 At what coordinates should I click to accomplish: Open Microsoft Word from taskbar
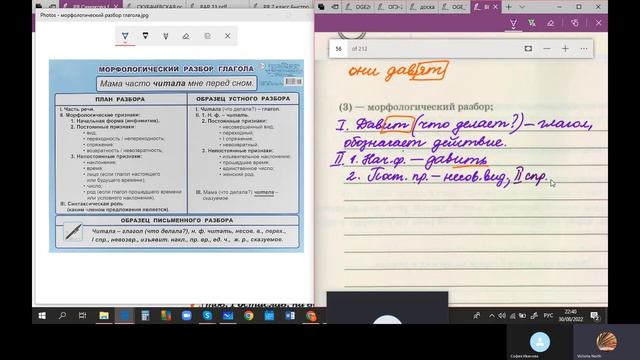290,316
